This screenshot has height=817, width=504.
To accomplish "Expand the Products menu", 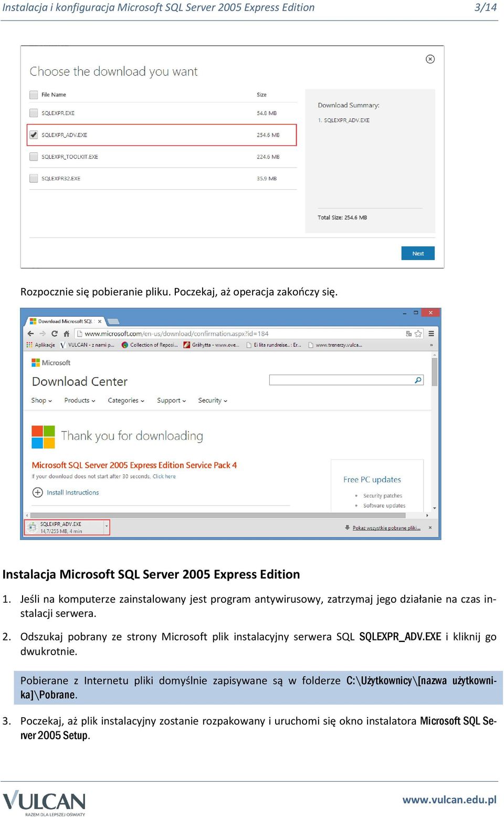I will coord(80,400).
